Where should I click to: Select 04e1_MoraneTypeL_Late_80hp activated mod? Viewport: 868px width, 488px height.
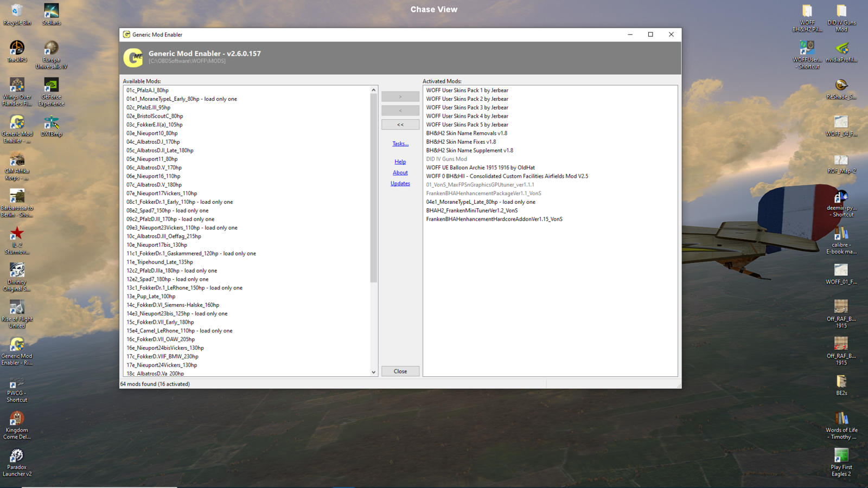481,202
